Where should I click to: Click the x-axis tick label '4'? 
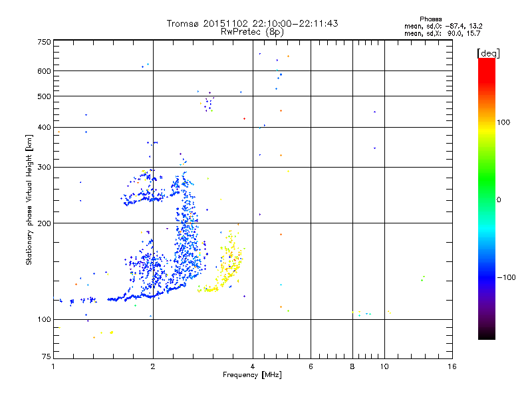pyautogui.click(x=253, y=366)
